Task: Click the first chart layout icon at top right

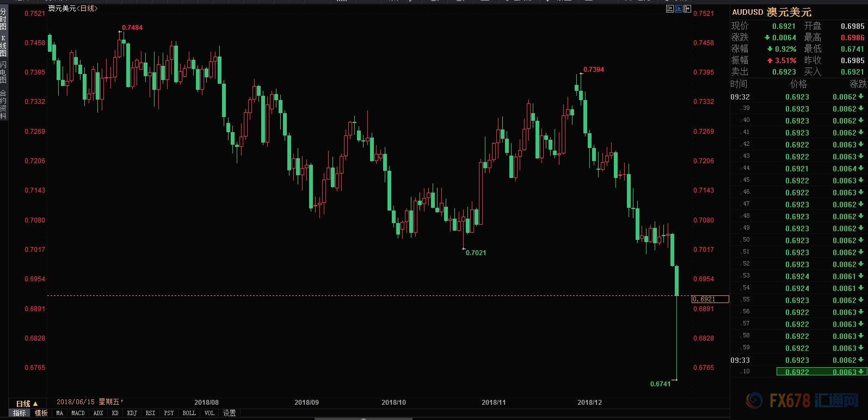Action: 669,9
